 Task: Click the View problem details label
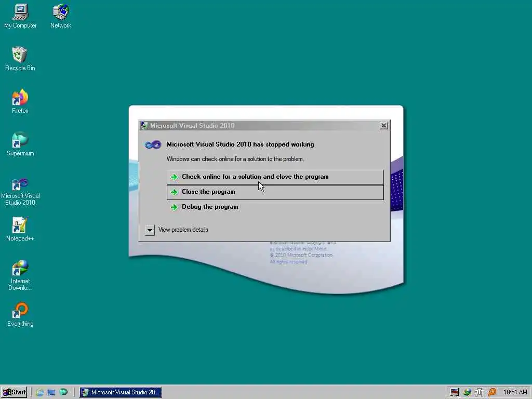point(183,230)
